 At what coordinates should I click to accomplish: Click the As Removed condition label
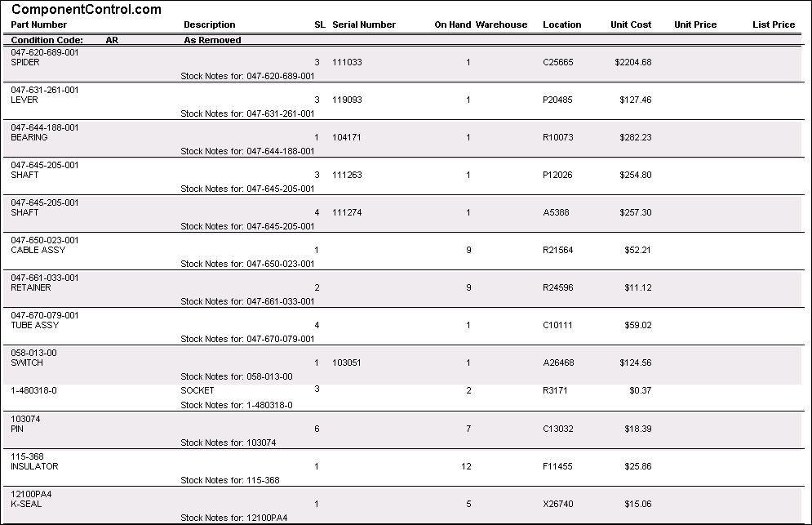(x=212, y=40)
